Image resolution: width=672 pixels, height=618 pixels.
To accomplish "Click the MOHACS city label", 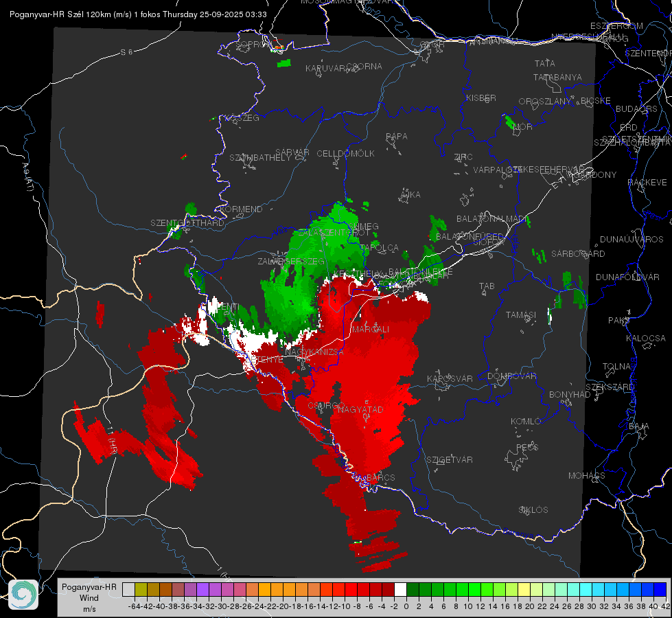I will (586, 476).
